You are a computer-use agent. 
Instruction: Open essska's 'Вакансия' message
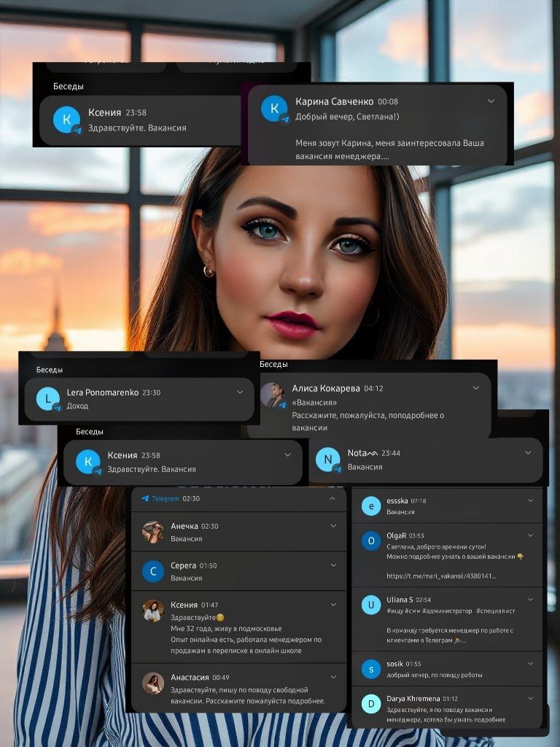coord(400,511)
